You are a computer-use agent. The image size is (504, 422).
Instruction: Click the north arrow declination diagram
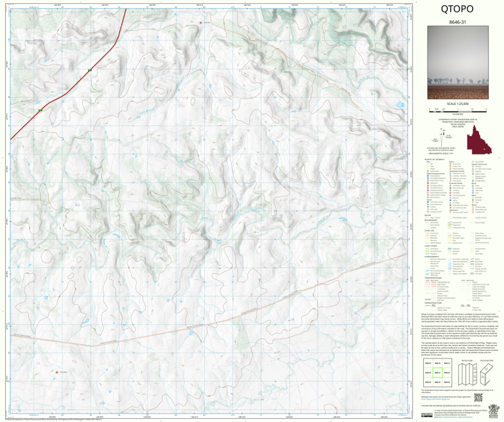pos(442,137)
